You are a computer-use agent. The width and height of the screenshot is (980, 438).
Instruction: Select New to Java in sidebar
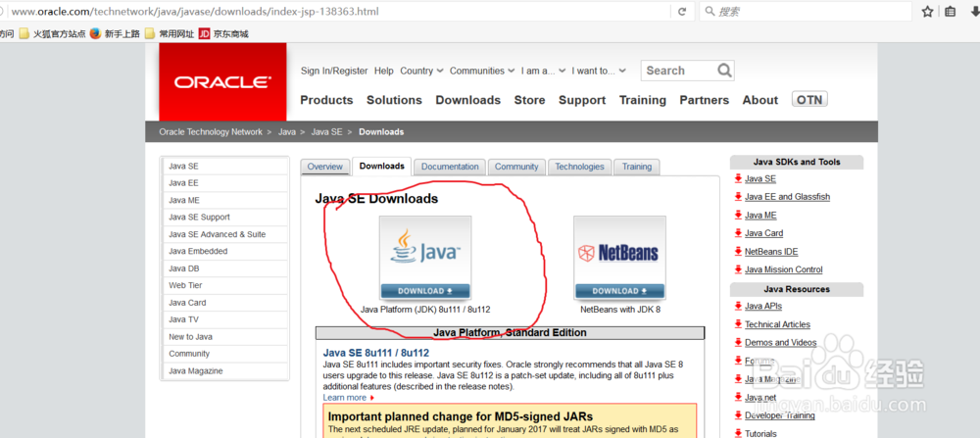(226, 337)
